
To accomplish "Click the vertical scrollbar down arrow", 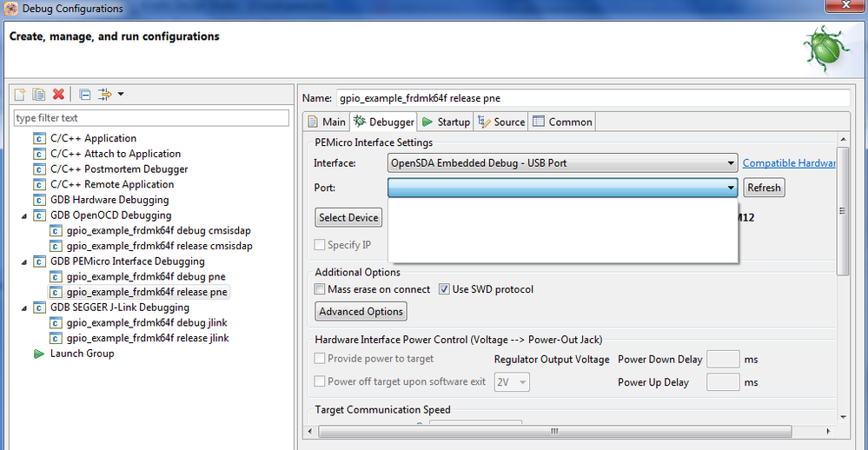I will [x=843, y=417].
